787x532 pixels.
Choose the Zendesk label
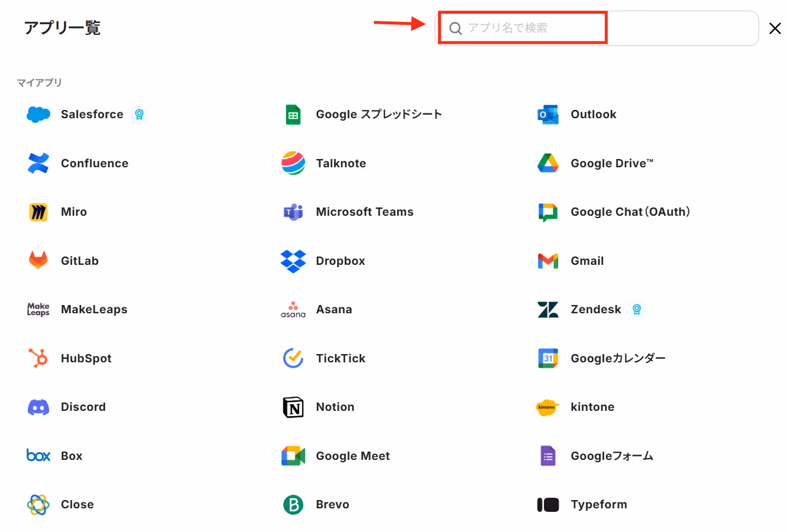tap(596, 309)
